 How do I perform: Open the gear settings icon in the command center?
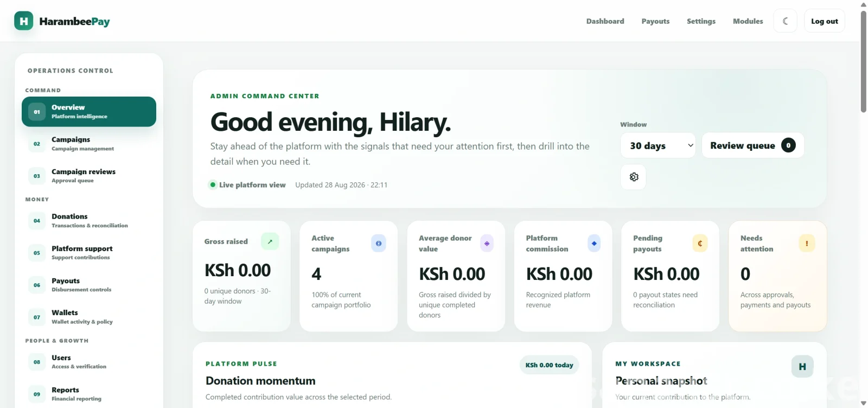[x=634, y=177]
